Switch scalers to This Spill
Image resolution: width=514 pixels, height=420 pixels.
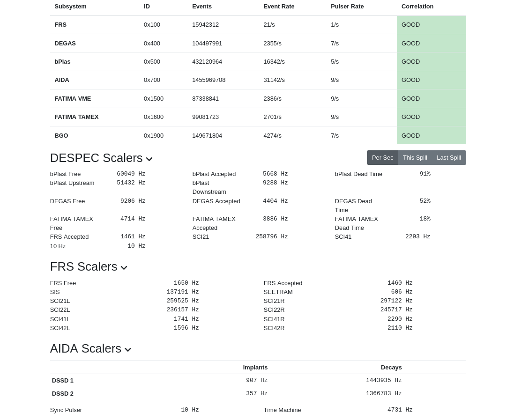(415, 158)
